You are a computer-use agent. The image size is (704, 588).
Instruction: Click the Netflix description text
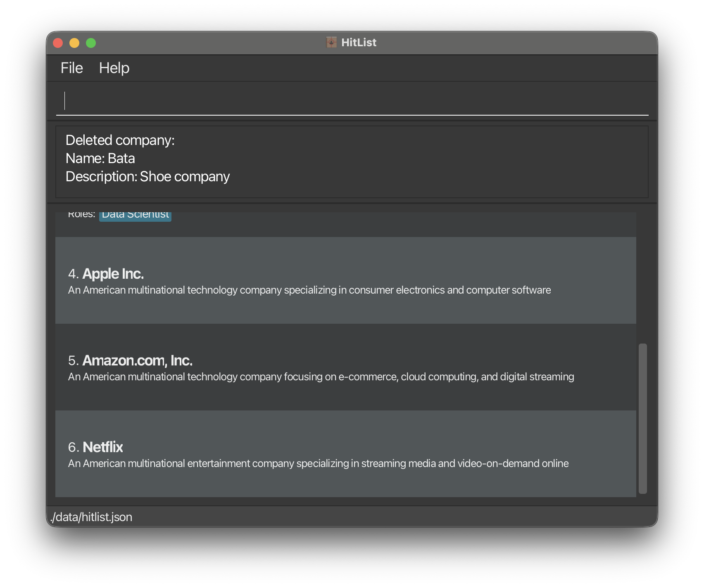click(318, 463)
